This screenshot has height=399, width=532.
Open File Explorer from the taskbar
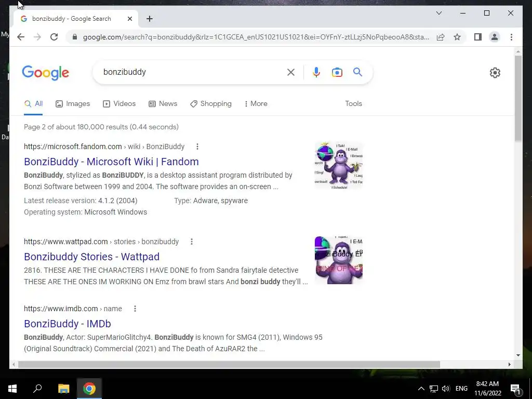click(x=63, y=389)
